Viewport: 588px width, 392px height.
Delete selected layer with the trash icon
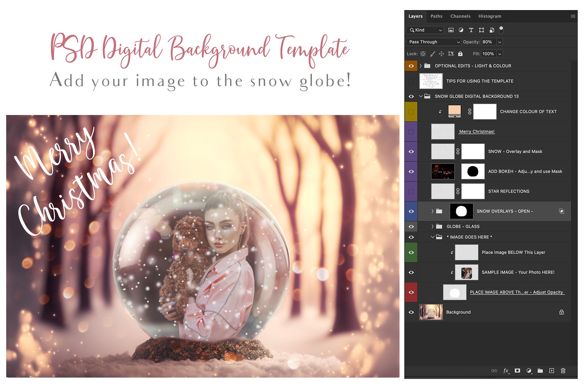click(x=563, y=371)
